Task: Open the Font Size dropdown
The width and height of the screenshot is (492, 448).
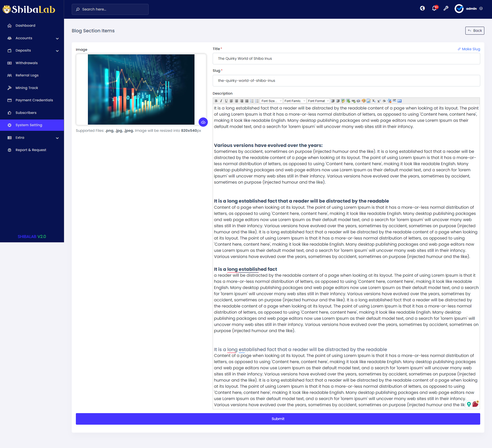Action: coord(271,101)
